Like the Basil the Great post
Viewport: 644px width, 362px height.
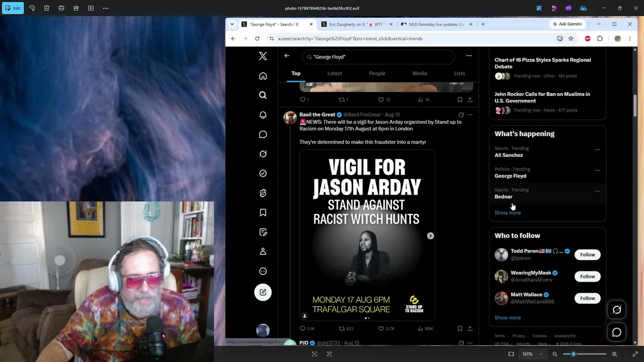point(386,328)
